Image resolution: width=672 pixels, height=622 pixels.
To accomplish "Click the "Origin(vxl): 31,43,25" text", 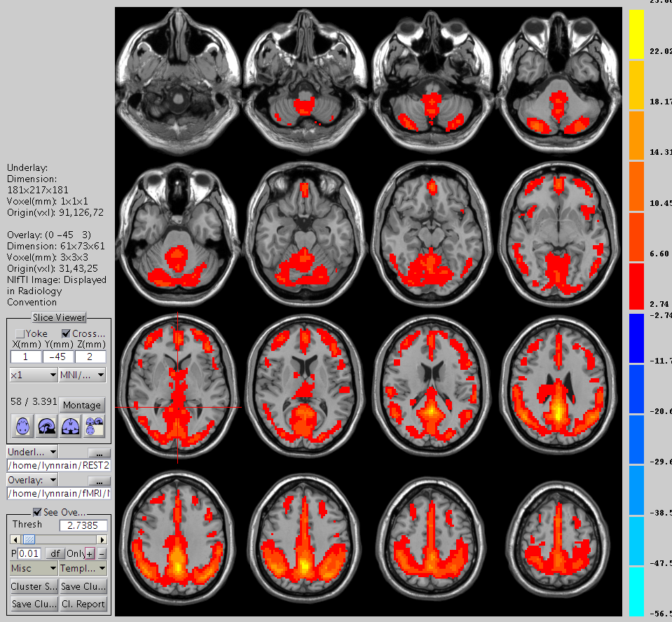I will click(x=53, y=268).
